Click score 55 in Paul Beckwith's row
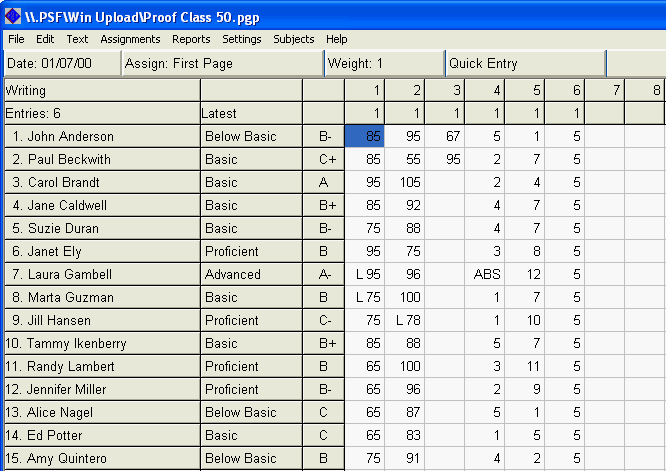This screenshot has height=471, width=666. (x=405, y=159)
